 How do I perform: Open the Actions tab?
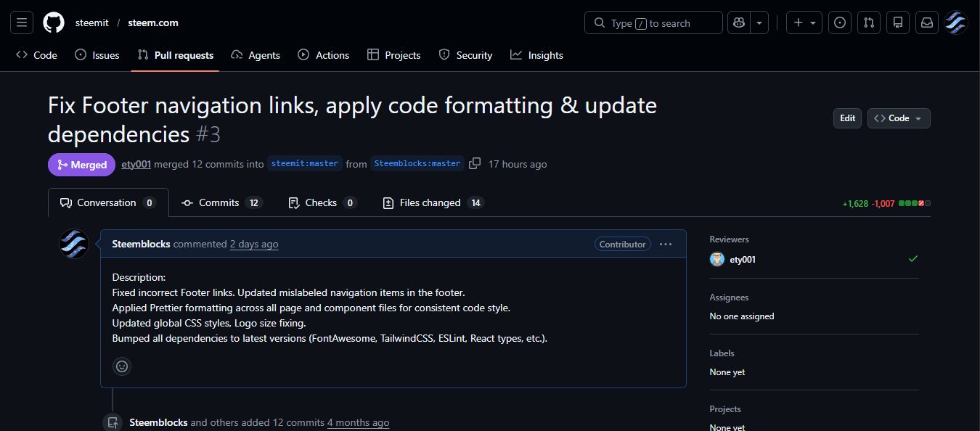324,55
